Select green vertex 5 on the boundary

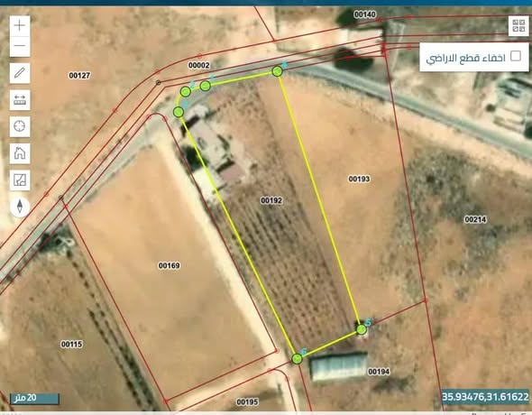click(362, 329)
